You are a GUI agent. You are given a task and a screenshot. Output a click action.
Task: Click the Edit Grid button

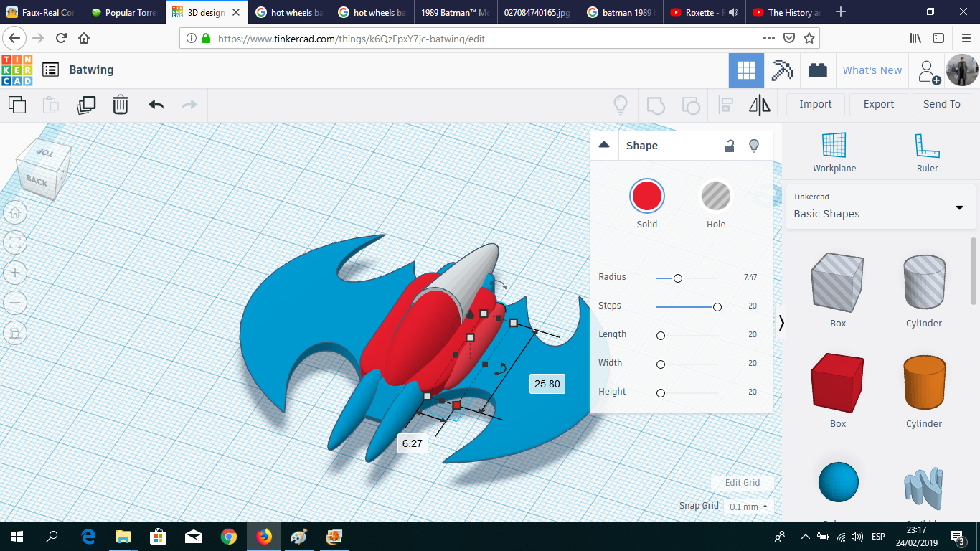[743, 483]
